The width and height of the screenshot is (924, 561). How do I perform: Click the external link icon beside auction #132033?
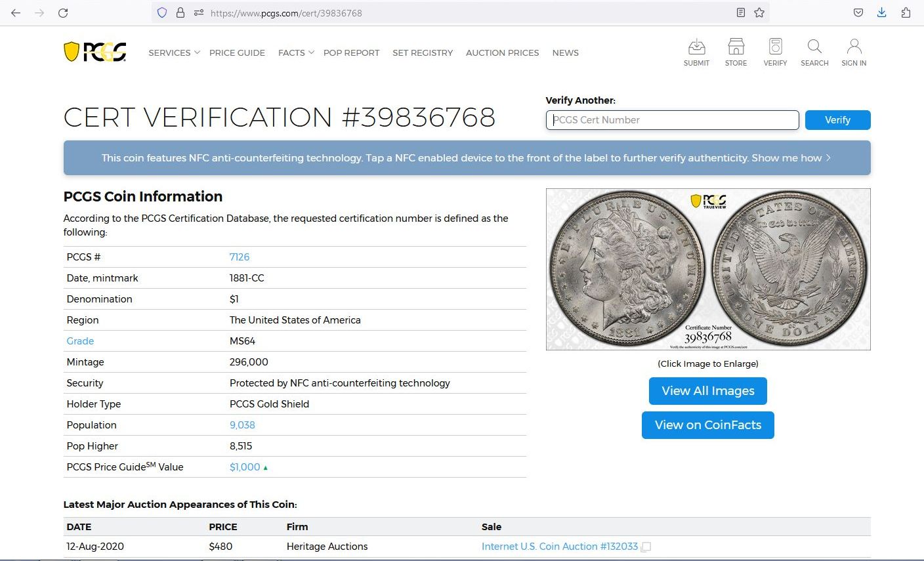coord(646,547)
